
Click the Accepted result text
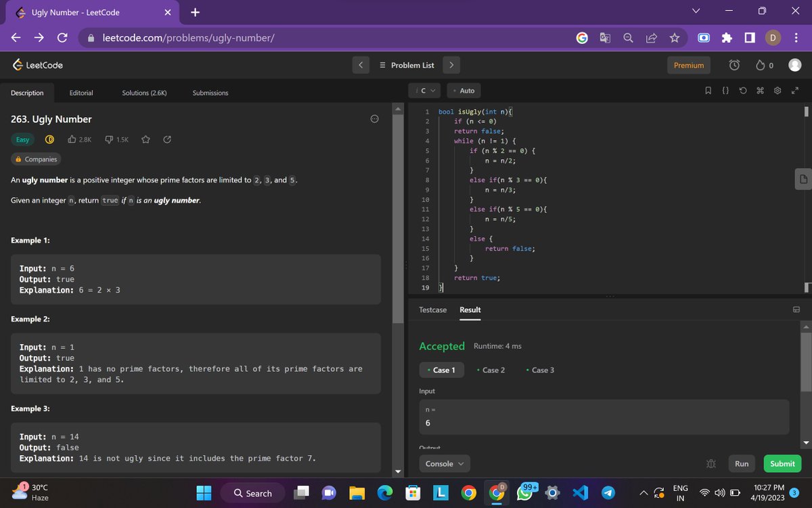tap(442, 346)
